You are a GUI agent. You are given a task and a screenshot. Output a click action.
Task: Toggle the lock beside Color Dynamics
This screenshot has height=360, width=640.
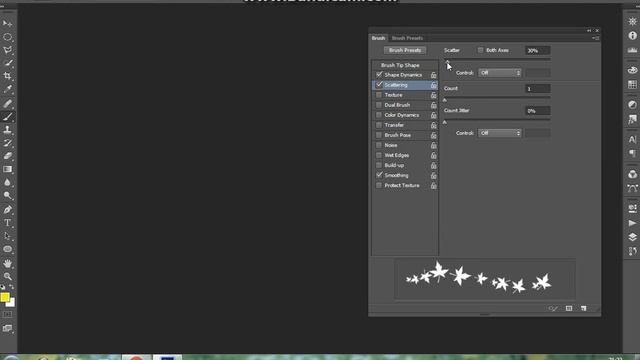(433, 115)
